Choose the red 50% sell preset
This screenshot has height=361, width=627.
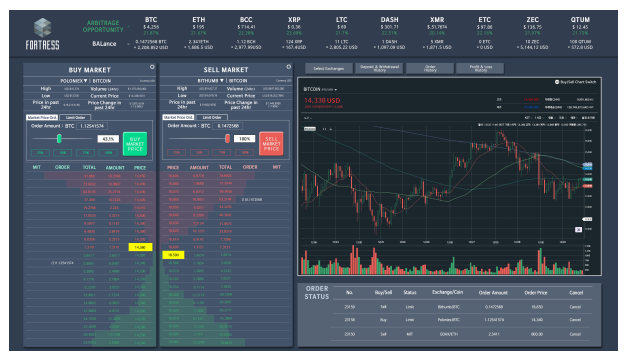(x=199, y=153)
